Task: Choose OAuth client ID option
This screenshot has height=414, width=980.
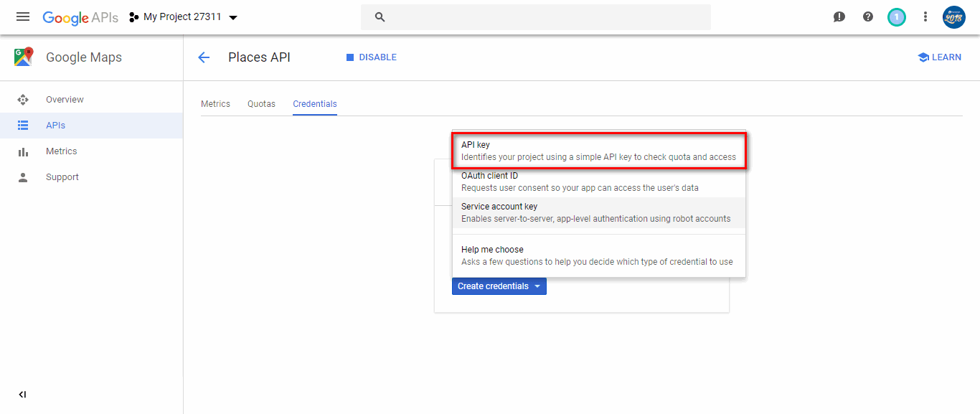Action: pos(599,182)
